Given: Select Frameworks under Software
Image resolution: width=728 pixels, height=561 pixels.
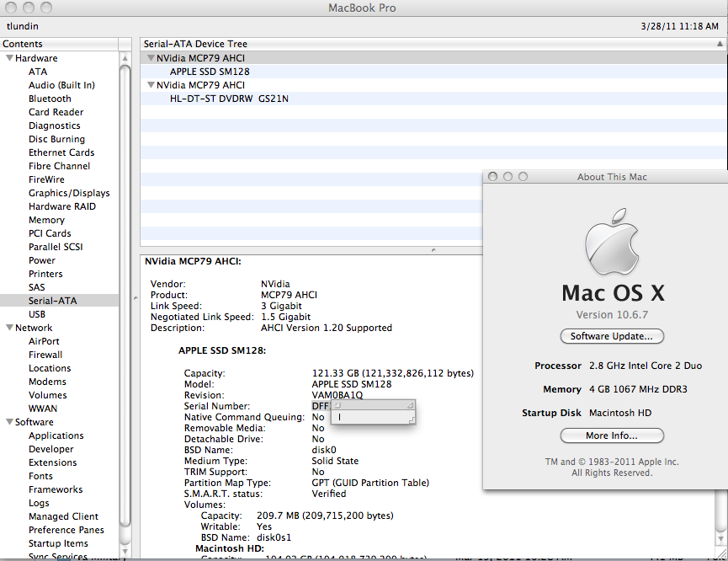Looking at the screenshot, I should coord(56,489).
